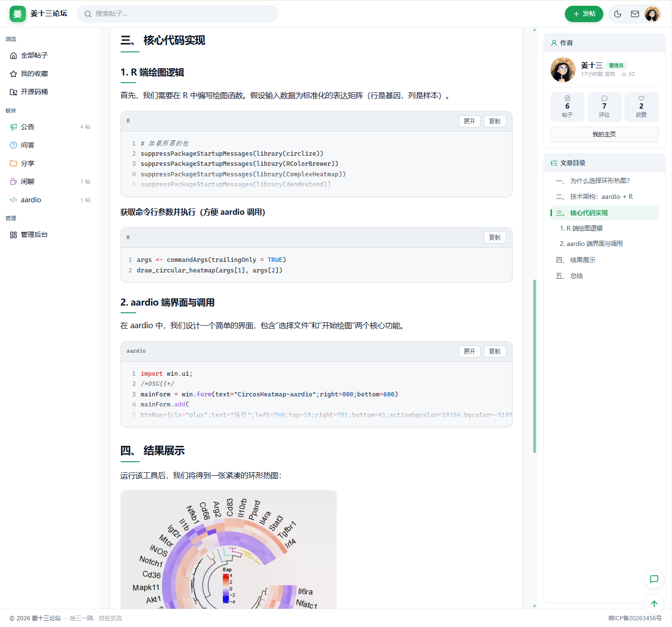The width and height of the screenshot is (672, 627).
Task: Click the 姜十三论坛 green logo icon
Action: (x=18, y=14)
